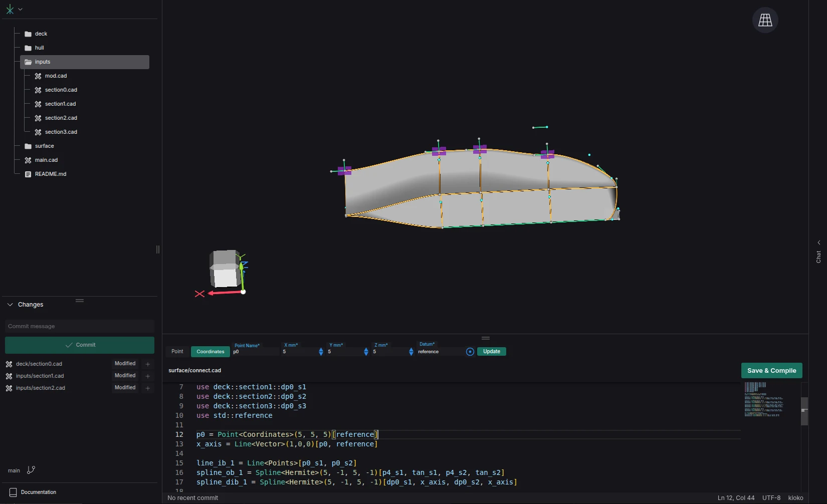Expand the surface folder
The width and height of the screenshot is (827, 504).
click(44, 146)
